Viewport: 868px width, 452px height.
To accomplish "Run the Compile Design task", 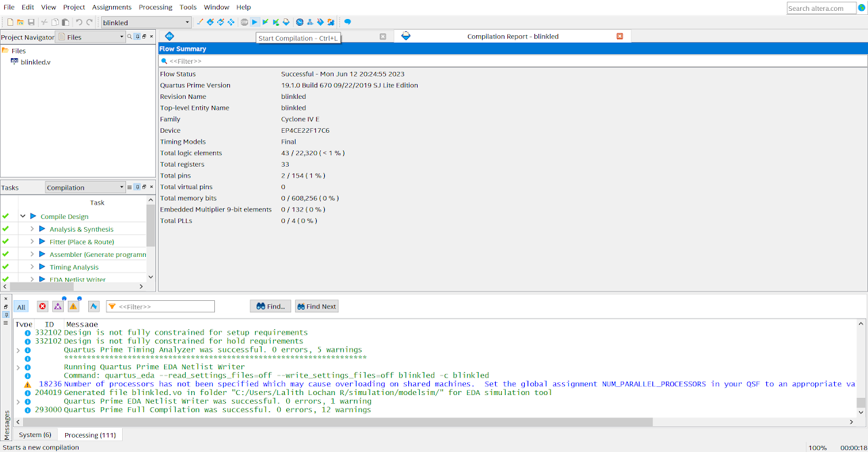I will pyautogui.click(x=33, y=216).
